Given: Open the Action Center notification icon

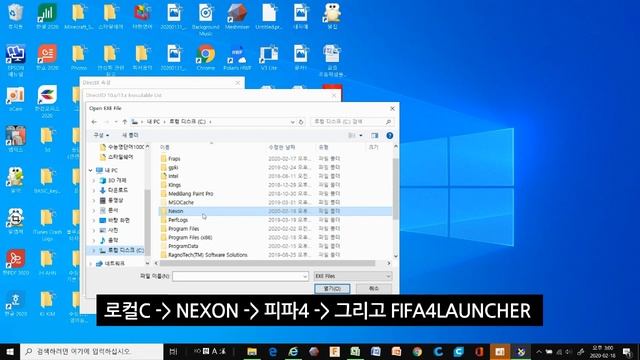Looking at the screenshot, I should click(627, 351).
